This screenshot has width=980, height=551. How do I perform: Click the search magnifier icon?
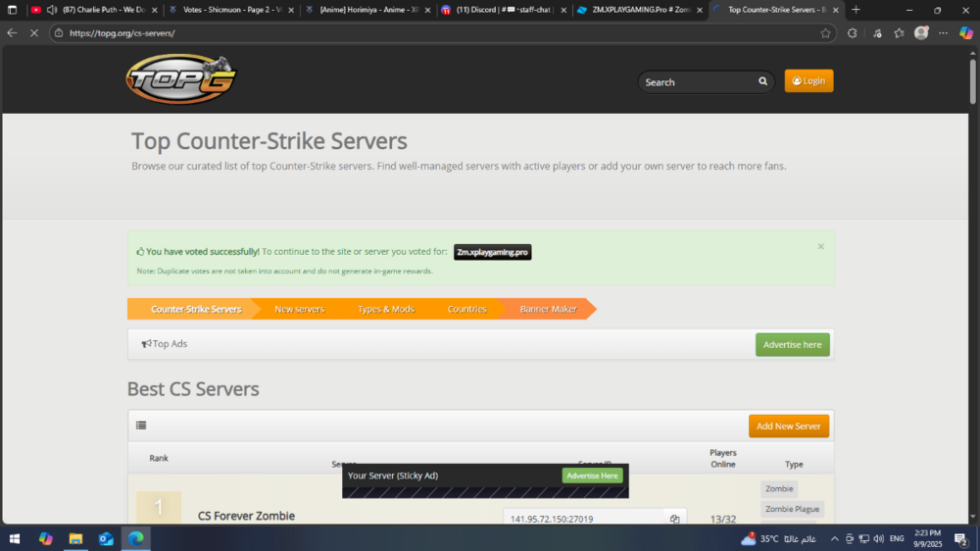(x=762, y=81)
